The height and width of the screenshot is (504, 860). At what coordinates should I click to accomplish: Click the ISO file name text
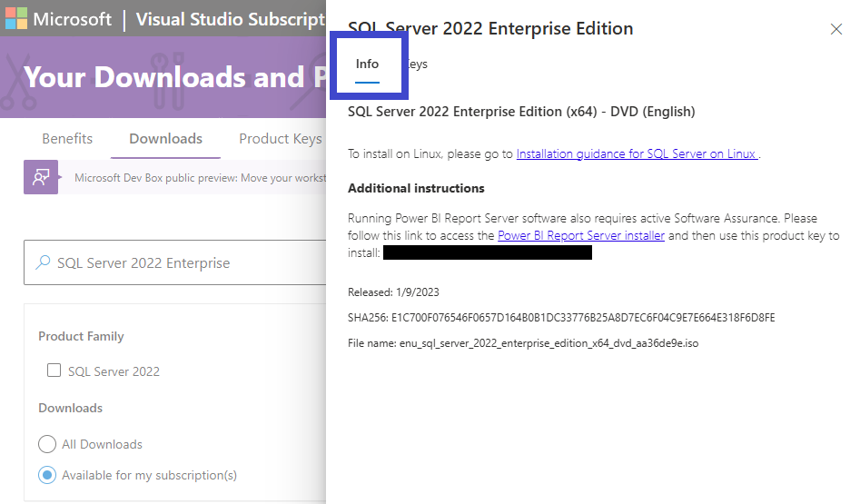tap(549, 343)
